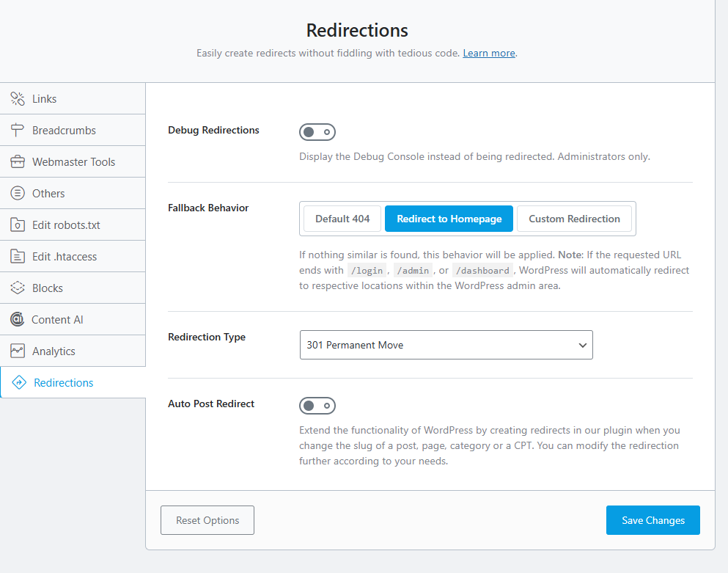Image resolution: width=728 pixels, height=573 pixels.
Task: Switch to the Analytics tab
Action: click(54, 351)
